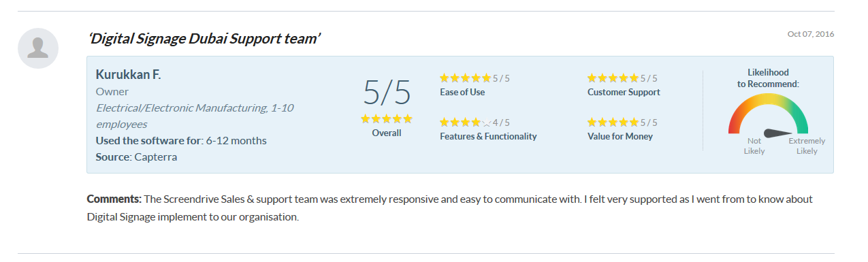Click the Comments paragraph text
Screen dimensions: 868x262
[450, 208]
